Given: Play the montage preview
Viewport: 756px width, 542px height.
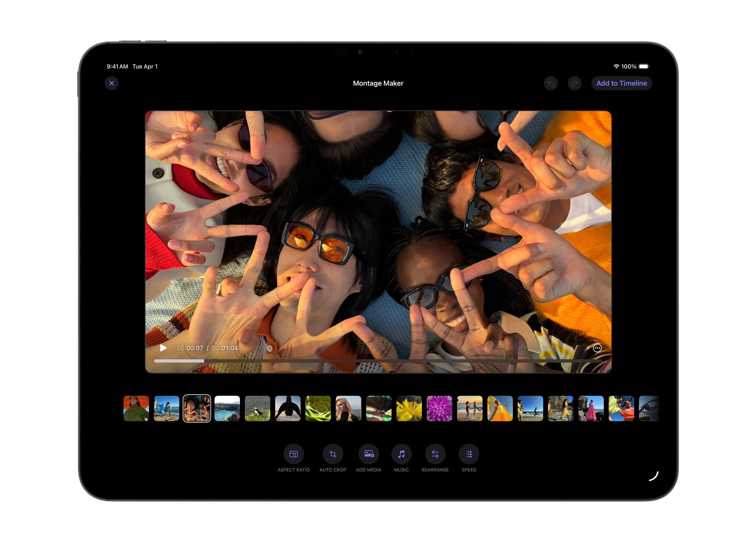Looking at the screenshot, I should click(163, 348).
